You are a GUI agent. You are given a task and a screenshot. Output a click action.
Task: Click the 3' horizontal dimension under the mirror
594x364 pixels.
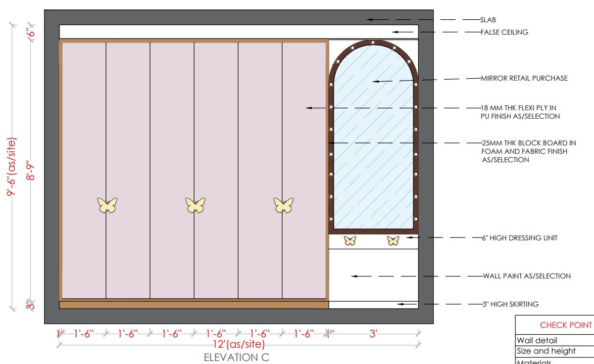coord(373,334)
